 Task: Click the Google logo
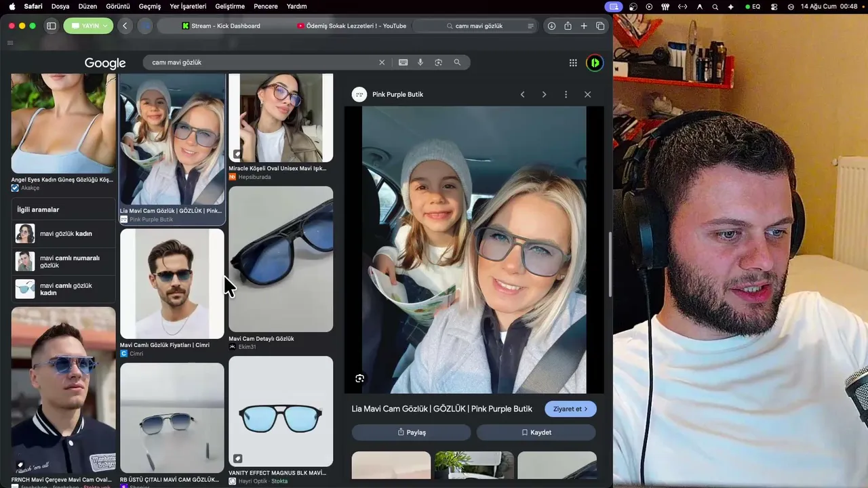pyautogui.click(x=105, y=63)
